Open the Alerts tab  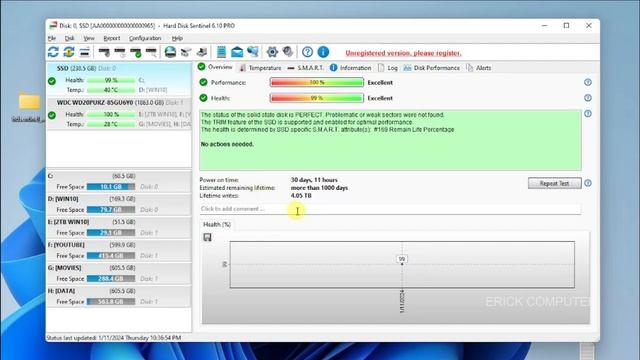tap(479, 68)
